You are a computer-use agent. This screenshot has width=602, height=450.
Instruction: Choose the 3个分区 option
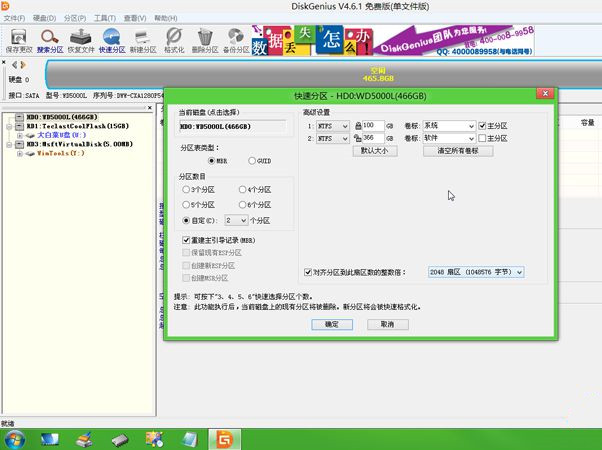186,189
